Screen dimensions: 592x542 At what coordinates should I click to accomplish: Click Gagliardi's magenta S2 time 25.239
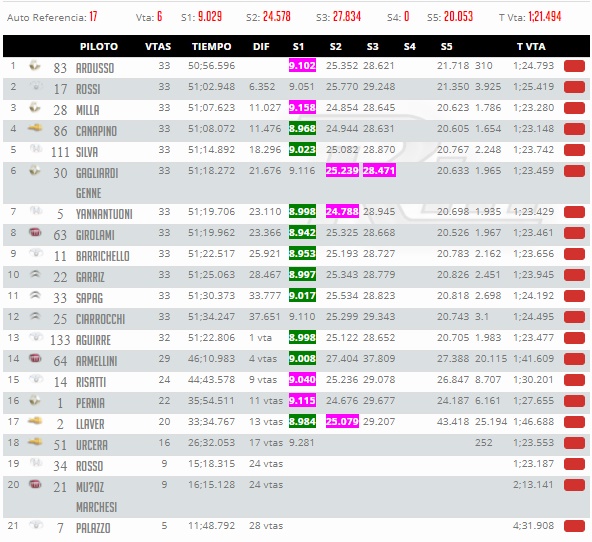pyautogui.click(x=342, y=171)
